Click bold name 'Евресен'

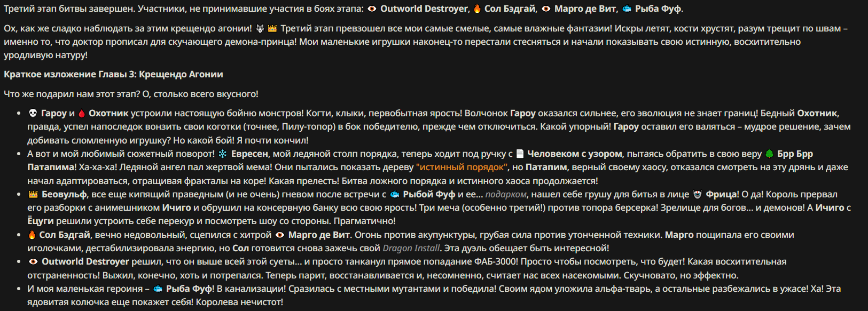249,154
